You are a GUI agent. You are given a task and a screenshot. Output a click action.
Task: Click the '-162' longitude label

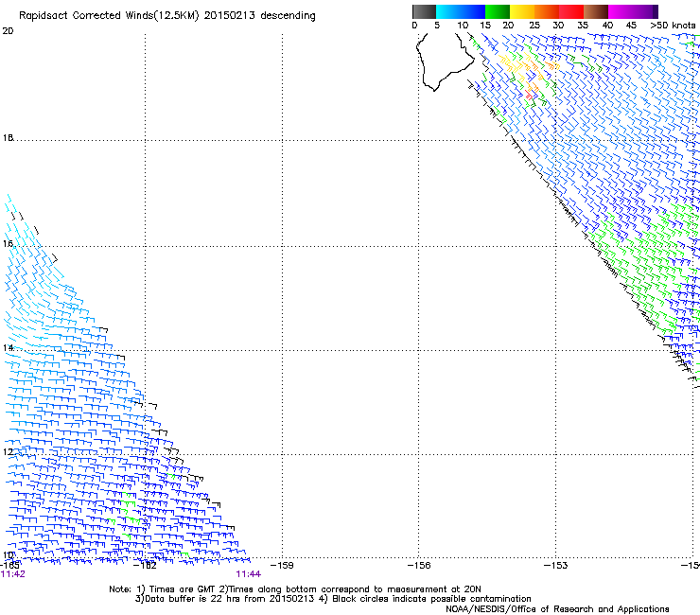coord(145,566)
